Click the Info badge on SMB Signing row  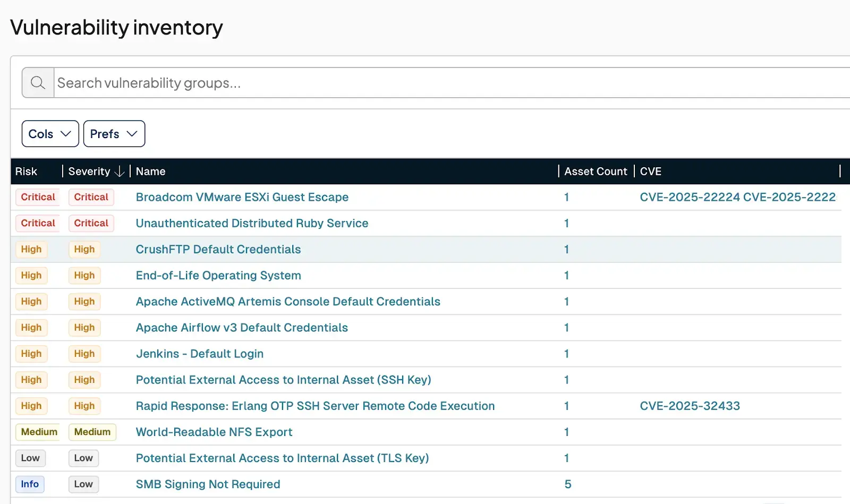tap(29, 484)
